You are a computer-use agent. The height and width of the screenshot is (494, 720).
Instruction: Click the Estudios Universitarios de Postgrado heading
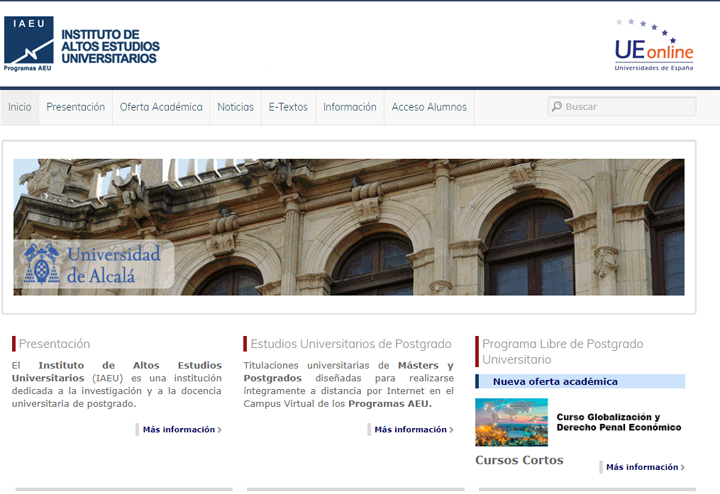tap(351, 344)
